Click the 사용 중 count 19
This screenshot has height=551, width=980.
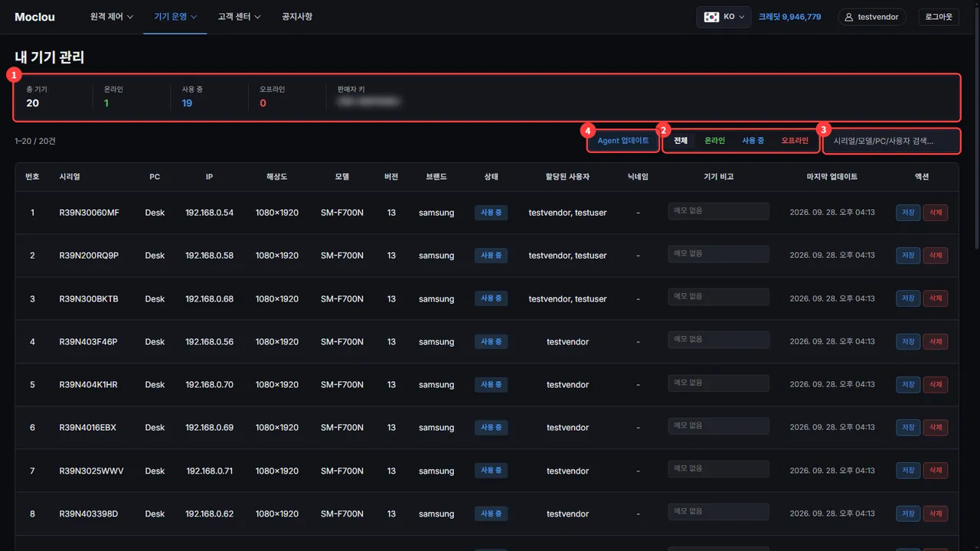coord(187,103)
